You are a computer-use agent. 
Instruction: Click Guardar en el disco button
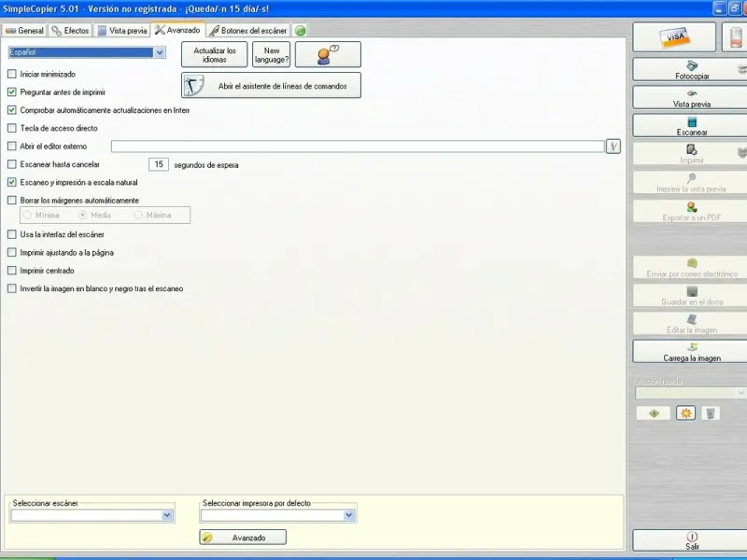[692, 296]
